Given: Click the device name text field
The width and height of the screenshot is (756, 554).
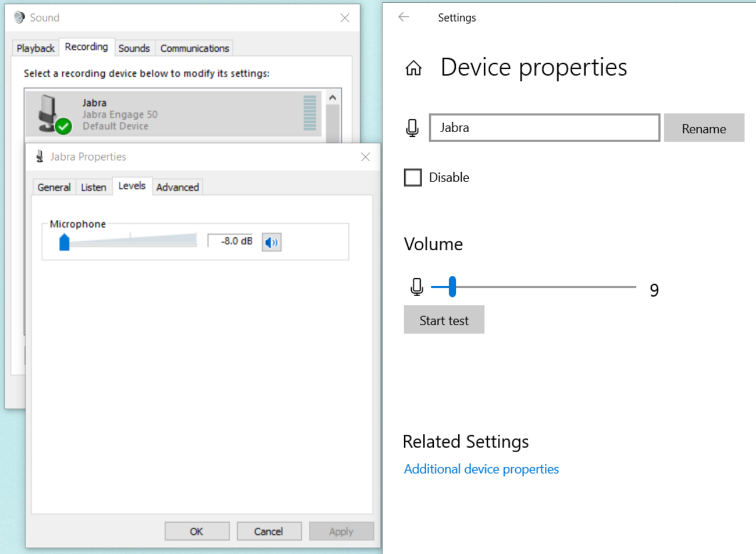Looking at the screenshot, I should point(544,128).
